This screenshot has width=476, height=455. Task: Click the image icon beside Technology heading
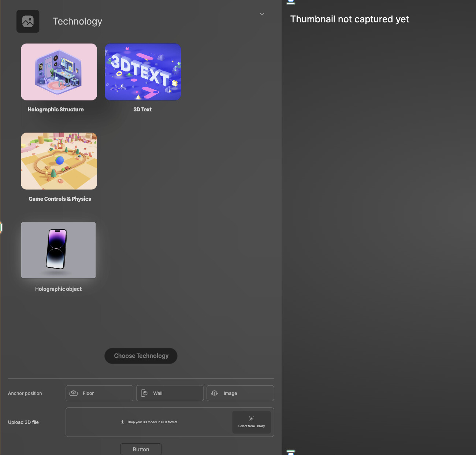tap(28, 21)
